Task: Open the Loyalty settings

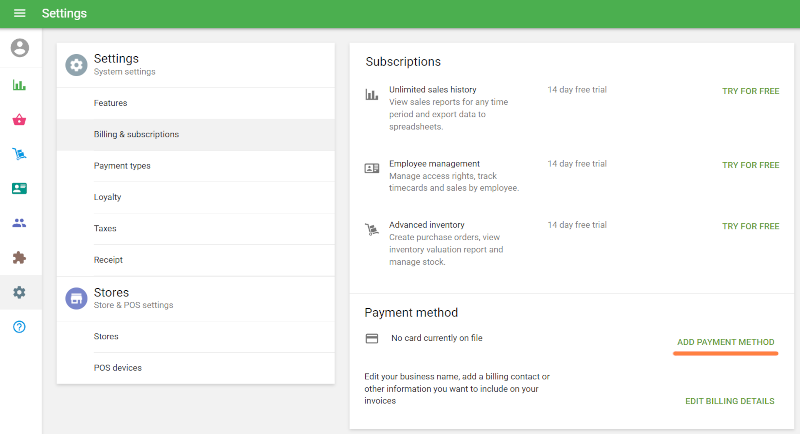Action: coord(107,197)
